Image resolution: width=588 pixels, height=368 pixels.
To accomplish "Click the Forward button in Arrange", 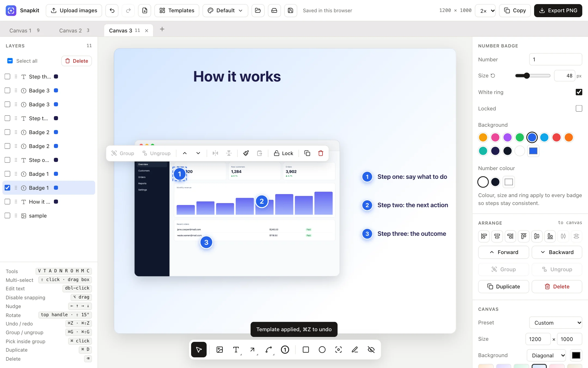I will pyautogui.click(x=503, y=252).
